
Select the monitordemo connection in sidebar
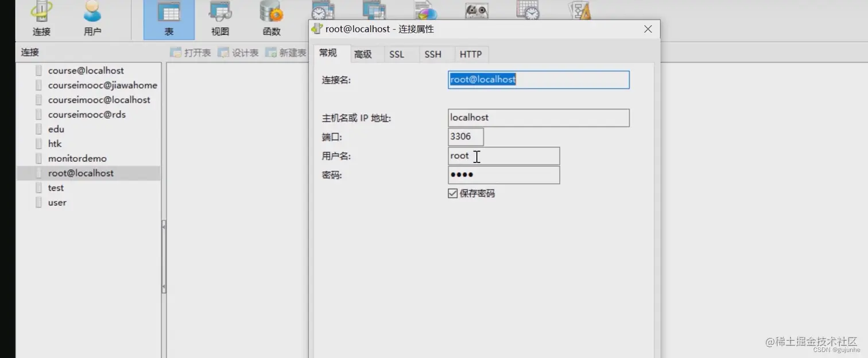click(76, 158)
